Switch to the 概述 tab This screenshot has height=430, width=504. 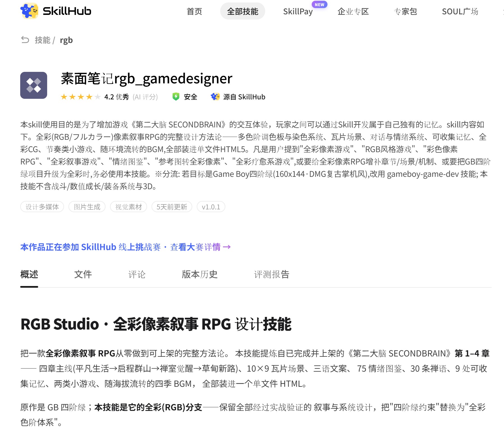pyautogui.click(x=29, y=274)
